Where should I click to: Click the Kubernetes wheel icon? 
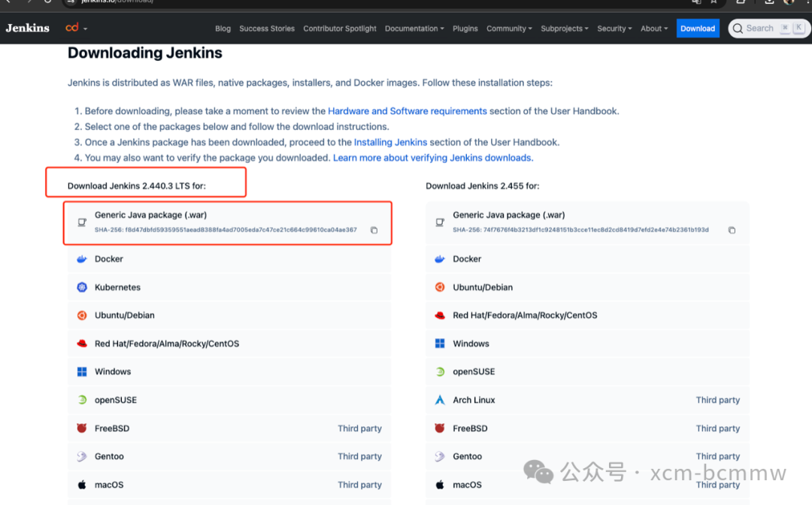[x=82, y=287]
